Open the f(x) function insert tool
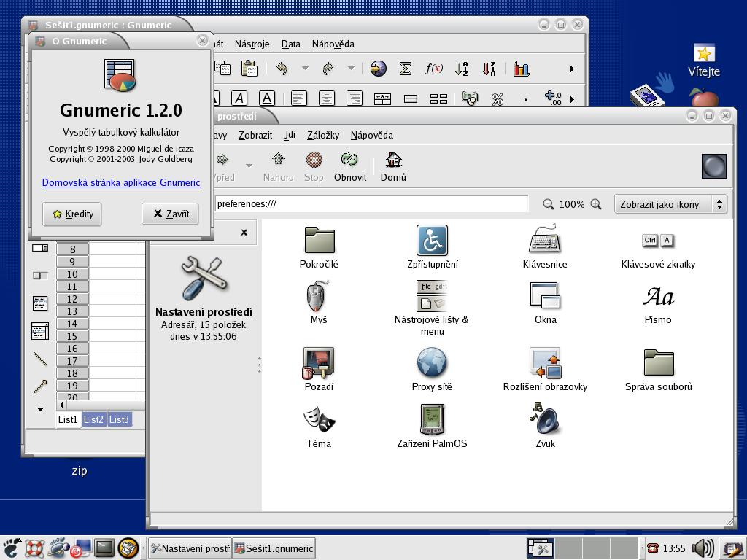This screenshot has width=747, height=560. coord(434,69)
